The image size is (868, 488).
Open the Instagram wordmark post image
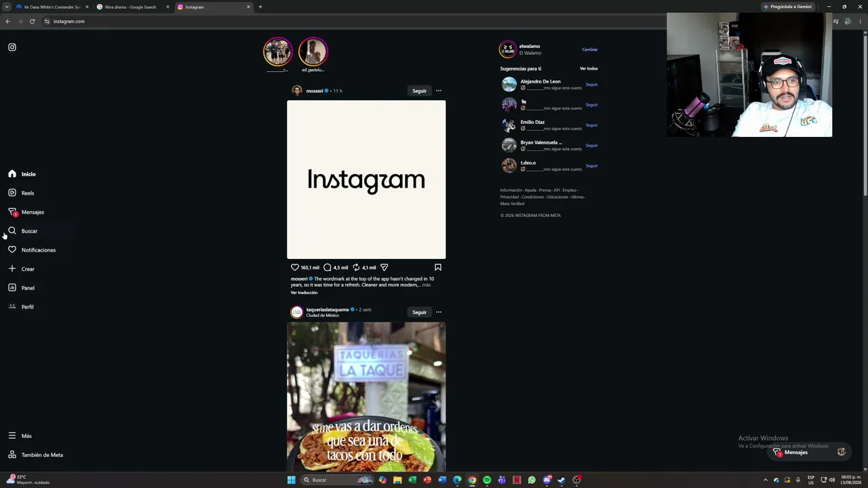click(x=366, y=180)
